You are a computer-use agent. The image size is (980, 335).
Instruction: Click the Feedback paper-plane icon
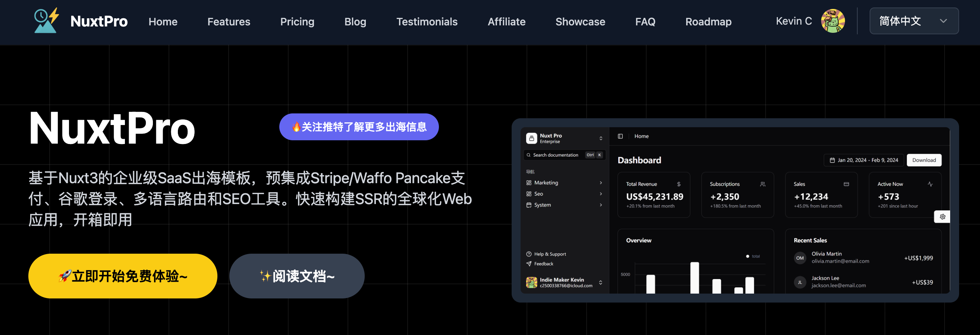pyautogui.click(x=529, y=264)
